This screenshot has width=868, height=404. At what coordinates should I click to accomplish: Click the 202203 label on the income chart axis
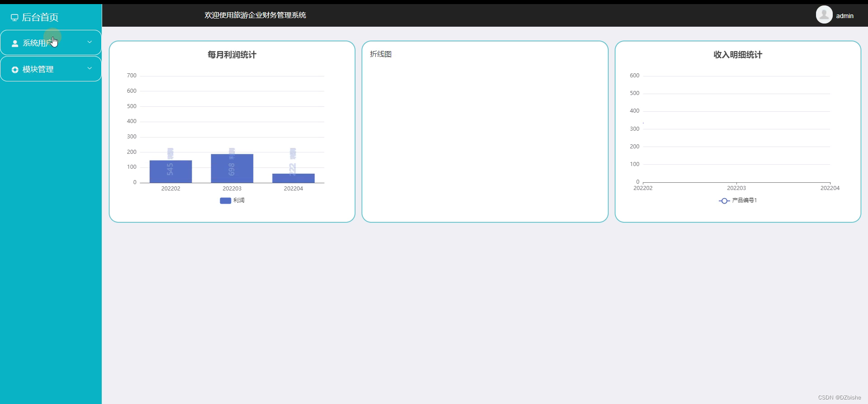(x=736, y=188)
